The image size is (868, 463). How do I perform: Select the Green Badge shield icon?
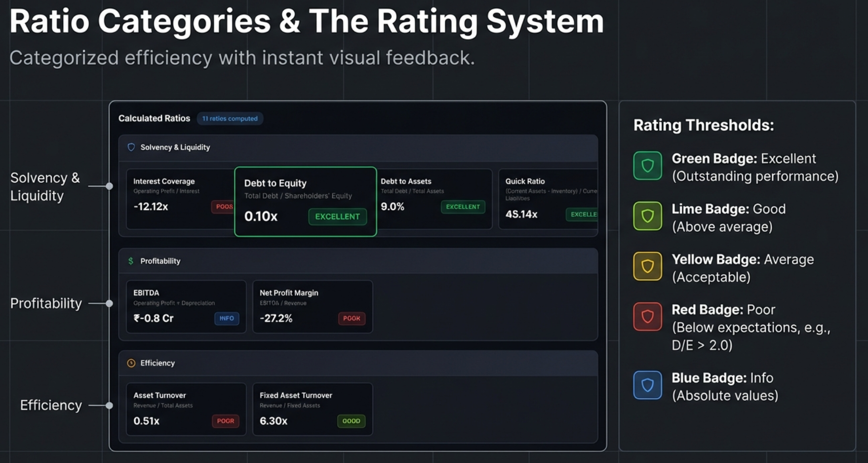click(647, 166)
